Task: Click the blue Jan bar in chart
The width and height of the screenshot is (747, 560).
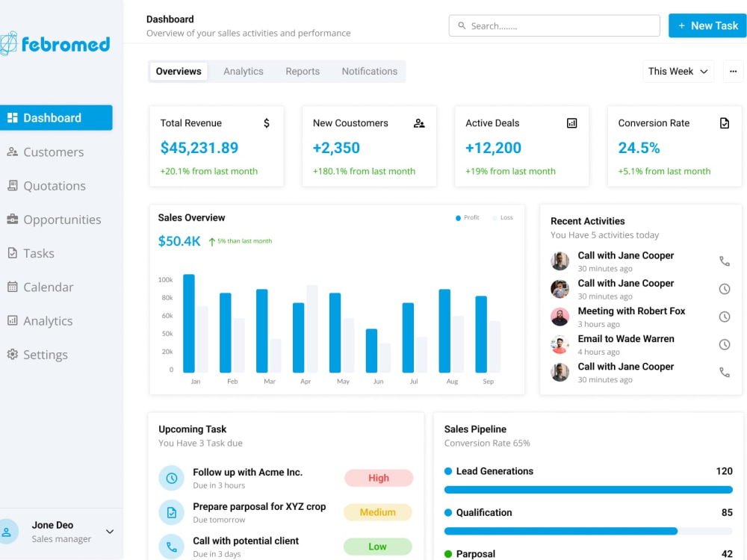Action: tap(189, 323)
